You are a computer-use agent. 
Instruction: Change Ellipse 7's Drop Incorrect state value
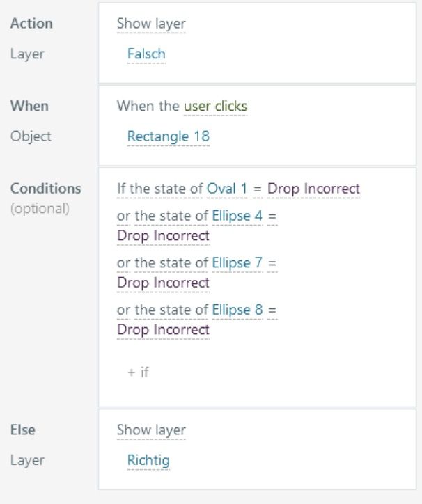tap(163, 283)
